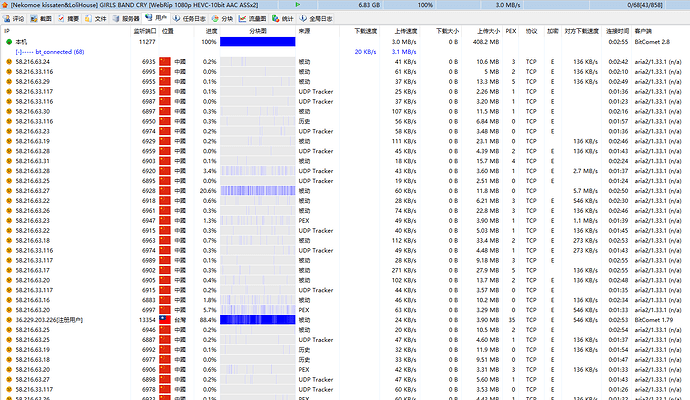Click the blue 20 KB/s download speed

(x=365, y=52)
